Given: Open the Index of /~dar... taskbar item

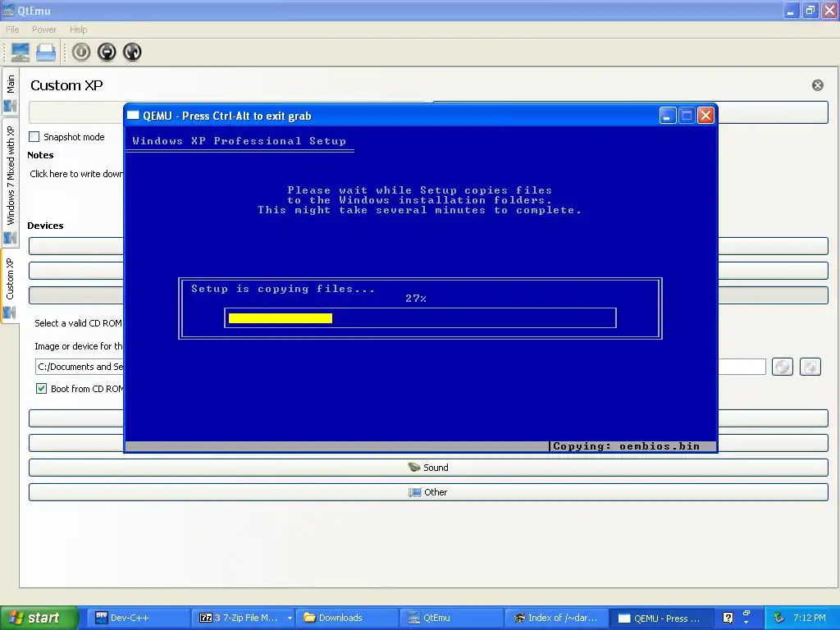Looking at the screenshot, I should 556,618.
